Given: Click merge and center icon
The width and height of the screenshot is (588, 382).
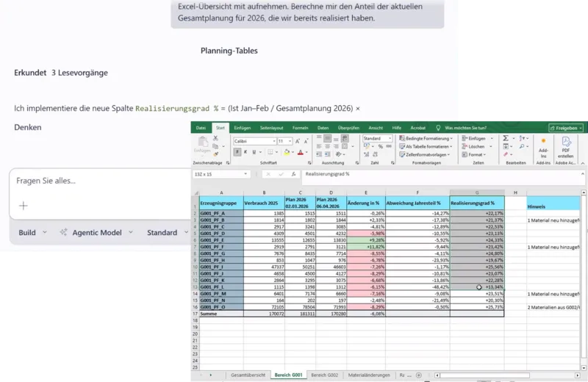Looking at the screenshot, I should pos(345,147).
